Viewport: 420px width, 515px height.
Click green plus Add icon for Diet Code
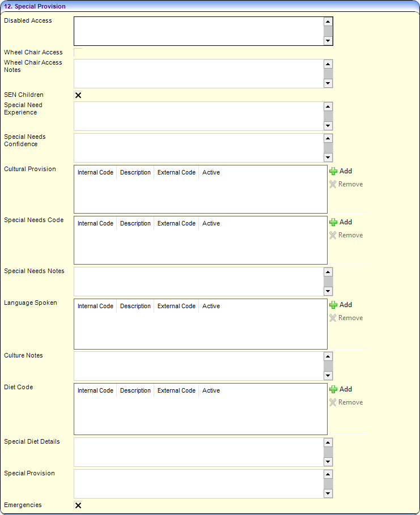point(333,389)
